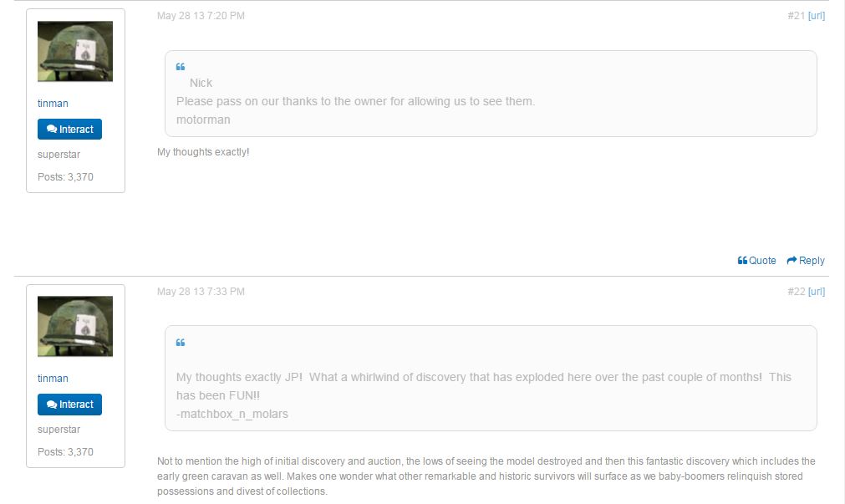Click the superstar rank label in post #22

click(59, 430)
